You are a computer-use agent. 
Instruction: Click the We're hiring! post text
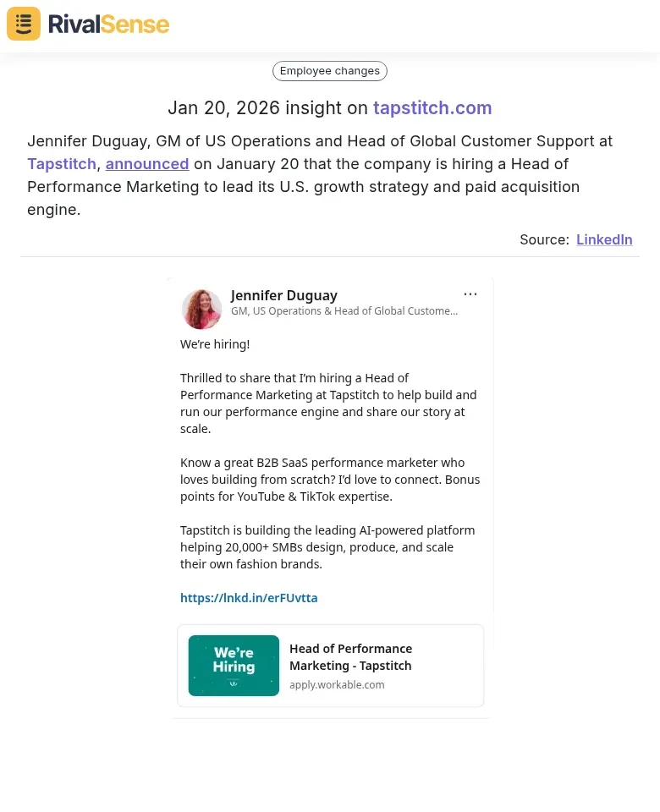tap(214, 344)
